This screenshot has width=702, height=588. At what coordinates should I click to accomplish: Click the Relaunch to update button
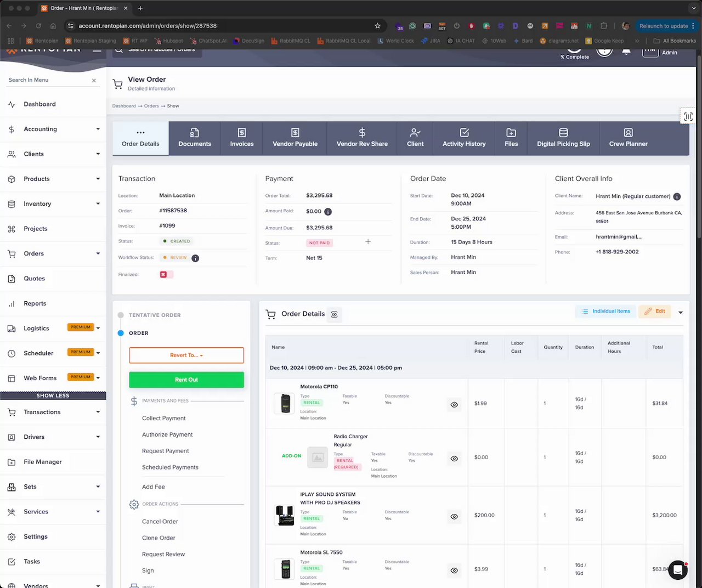coord(667,26)
